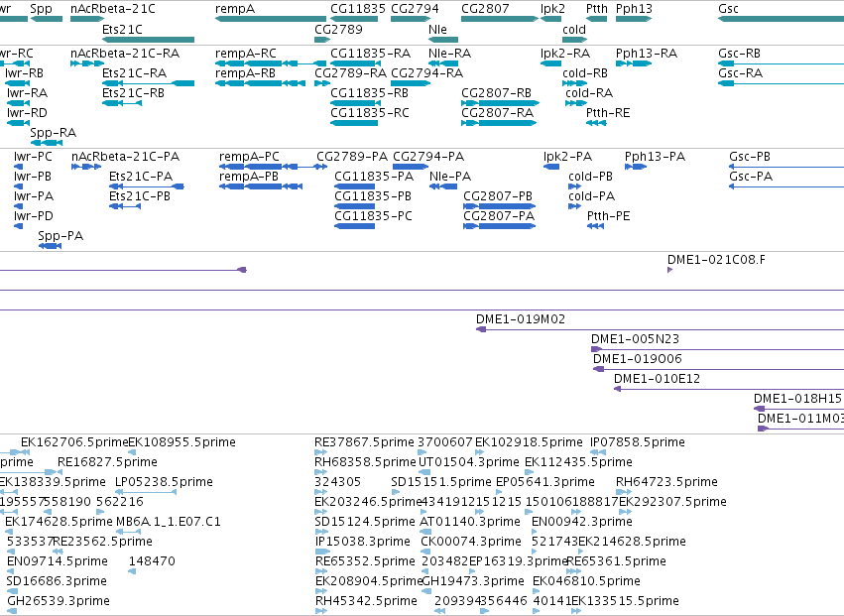Click the Ets21C-PB protein label
The width and height of the screenshot is (844, 616).
tap(140, 196)
